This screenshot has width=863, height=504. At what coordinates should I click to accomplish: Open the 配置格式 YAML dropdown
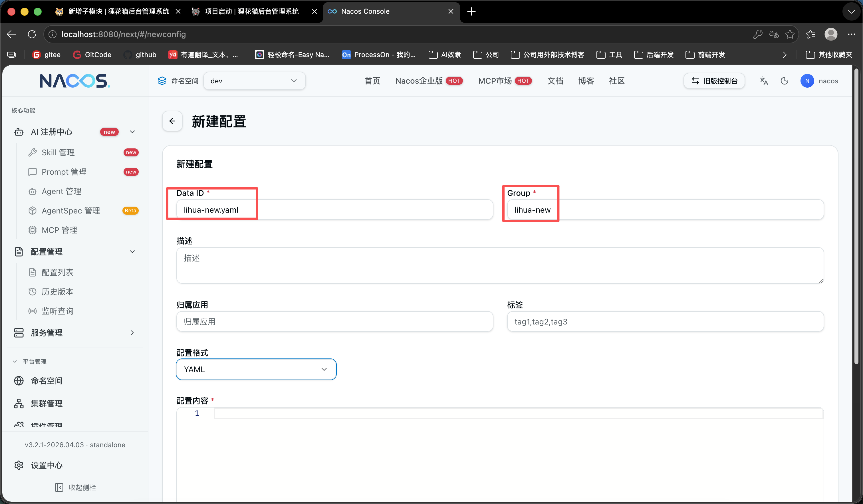256,369
